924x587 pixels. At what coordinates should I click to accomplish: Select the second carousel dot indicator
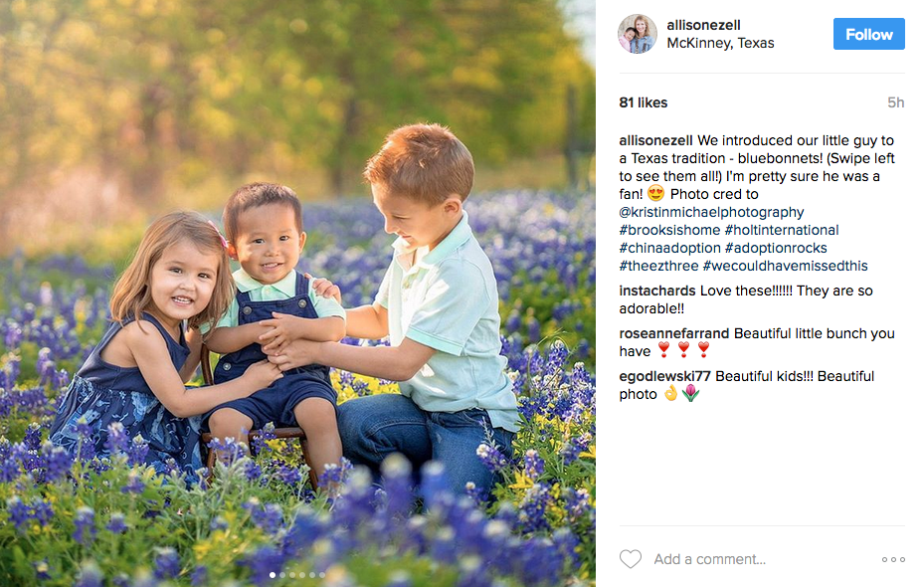tap(282, 575)
